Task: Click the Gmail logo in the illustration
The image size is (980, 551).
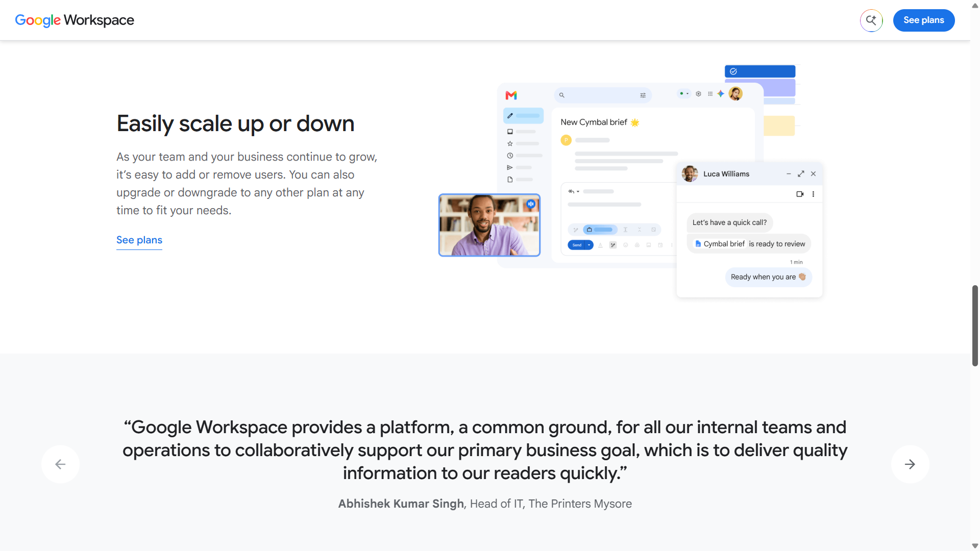Action: (x=511, y=95)
